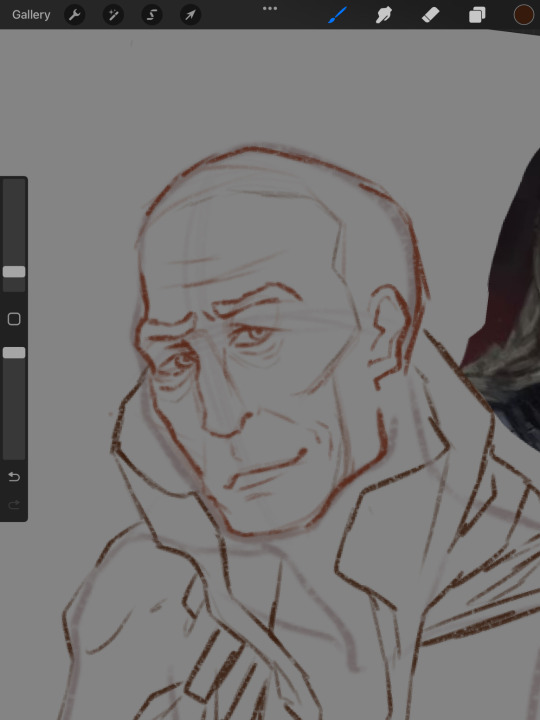Open the Adjustments magic wand menu

(113, 15)
